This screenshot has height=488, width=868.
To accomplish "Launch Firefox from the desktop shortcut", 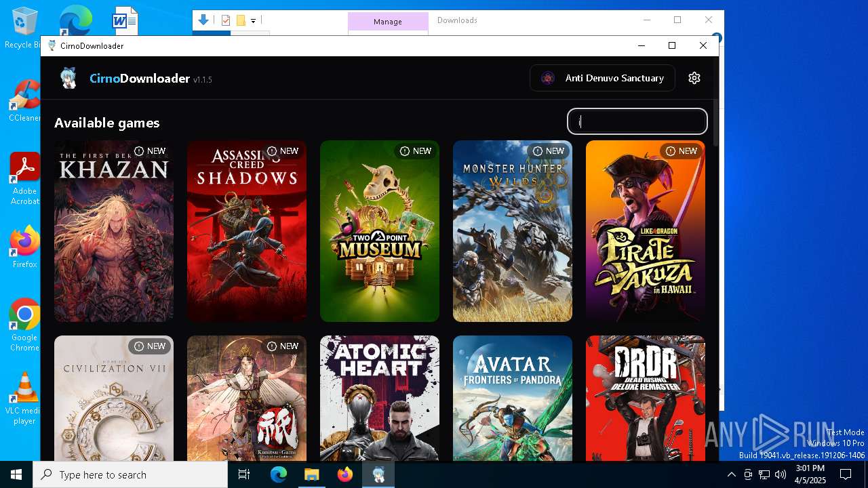I will [24, 247].
